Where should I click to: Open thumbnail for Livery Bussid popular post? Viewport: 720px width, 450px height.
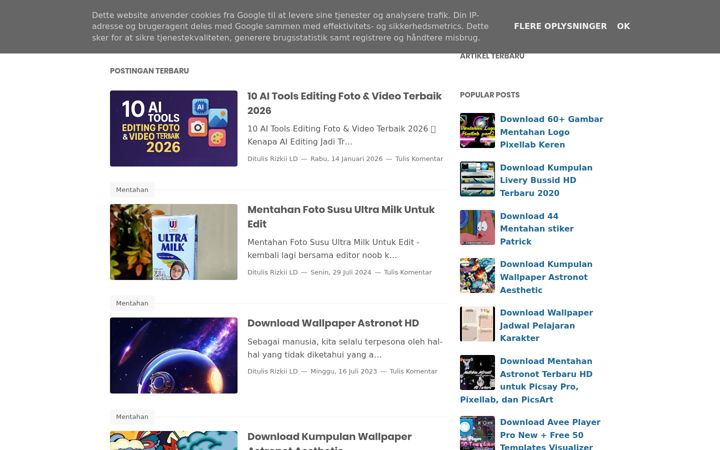[x=478, y=179]
